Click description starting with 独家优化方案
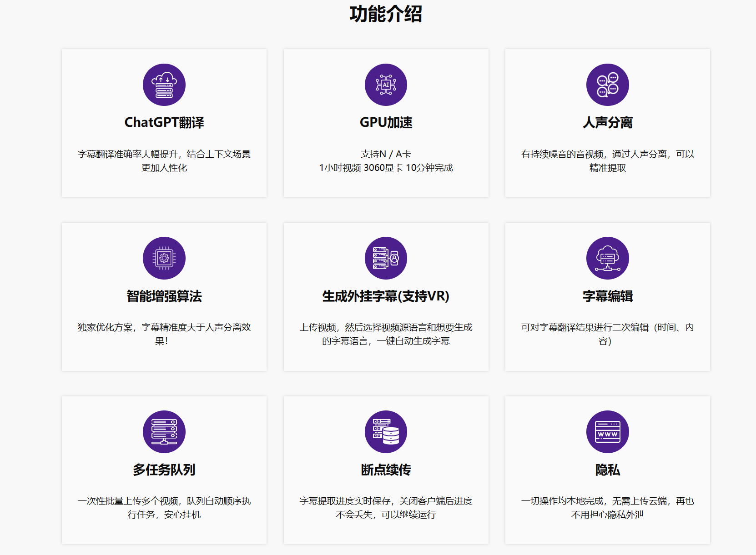Image resolution: width=756 pixels, height=555 pixels. pos(164,334)
